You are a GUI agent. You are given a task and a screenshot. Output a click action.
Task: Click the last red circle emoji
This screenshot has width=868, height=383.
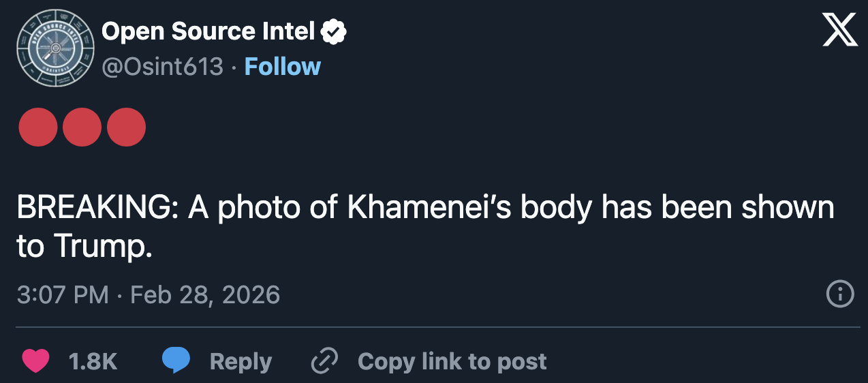pos(127,127)
